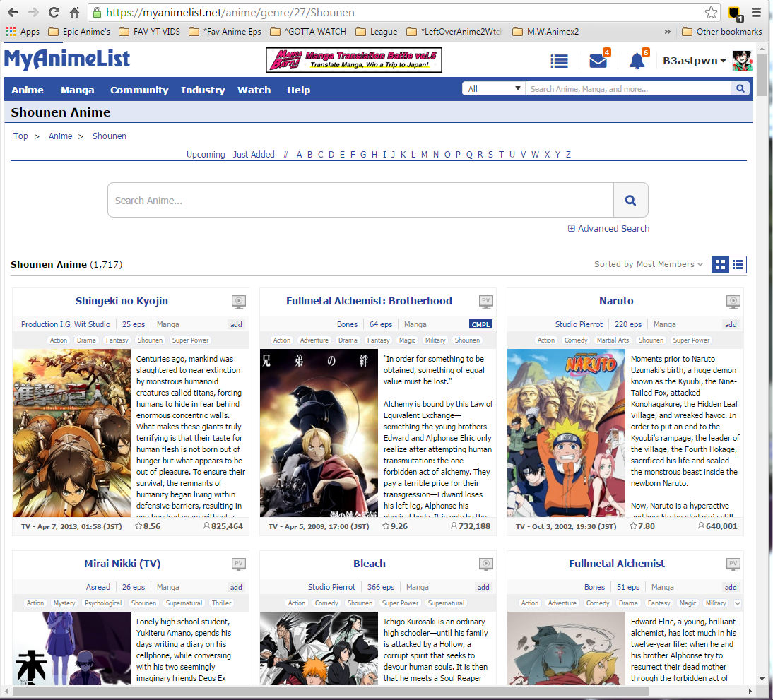The height and width of the screenshot is (700, 773).
Task: Open the Manga nav menu
Action: point(78,90)
